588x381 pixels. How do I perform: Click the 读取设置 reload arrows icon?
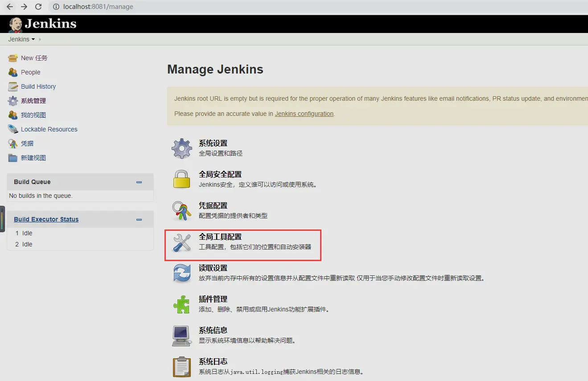click(x=182, y=273)
